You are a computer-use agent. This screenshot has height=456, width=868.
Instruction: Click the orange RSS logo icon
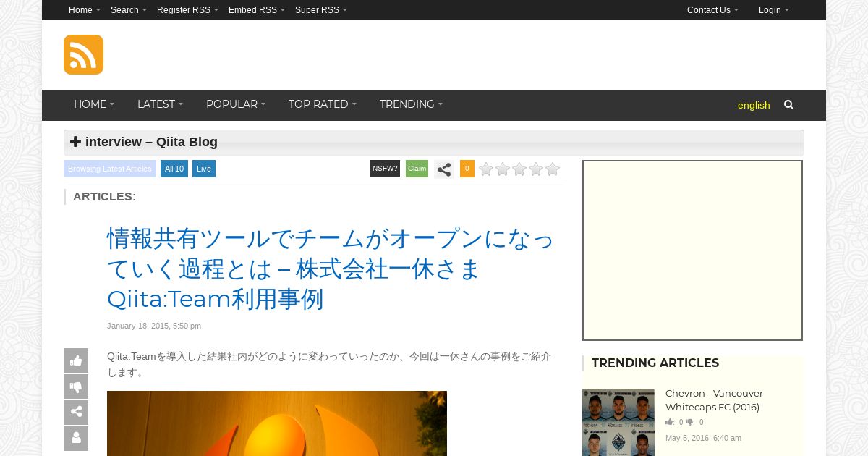[x=83, y=54]
